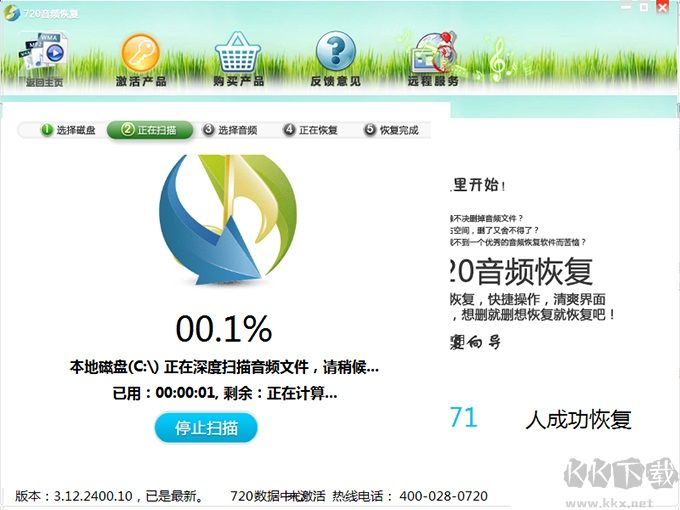Go to step 4 正在恢复
Image resolution: width=680 pixels, height=510 pixels.
click(310, 130)
